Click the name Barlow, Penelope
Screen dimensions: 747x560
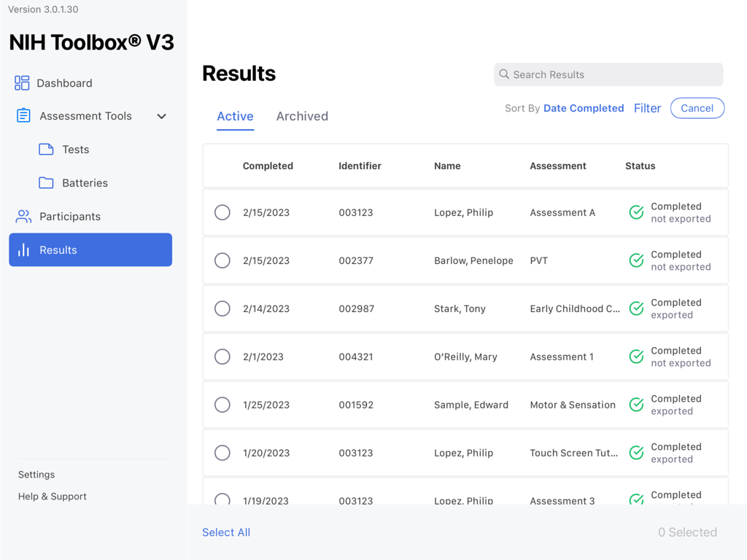click(473, 260)
